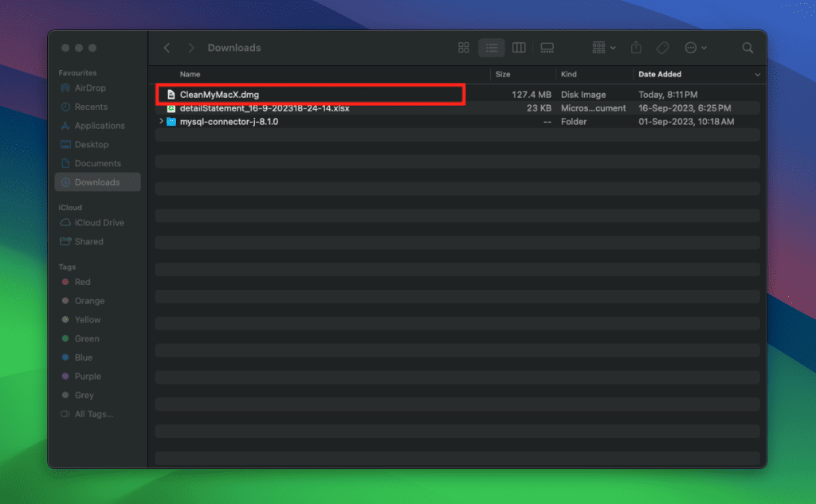The height and width of the screenshot is (504, 816).
Task: Open the Search icon in the toolbar
Action: [747, 48]
